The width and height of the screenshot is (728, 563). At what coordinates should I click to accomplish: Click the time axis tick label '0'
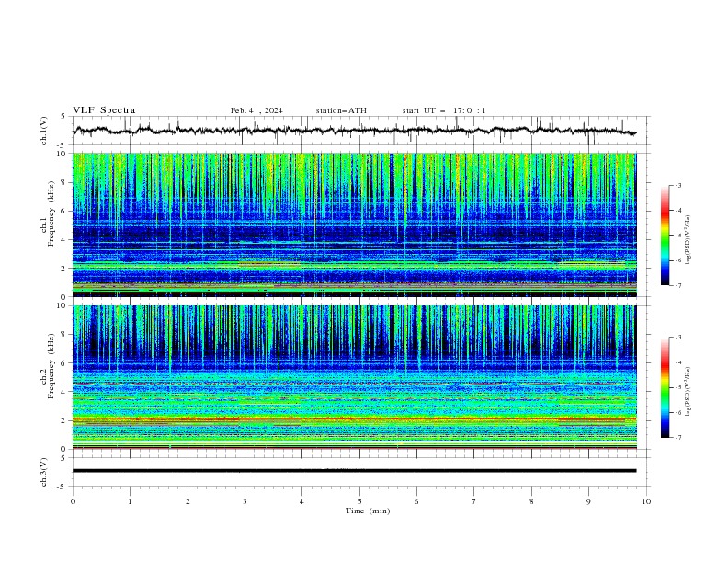coord(73,501)
